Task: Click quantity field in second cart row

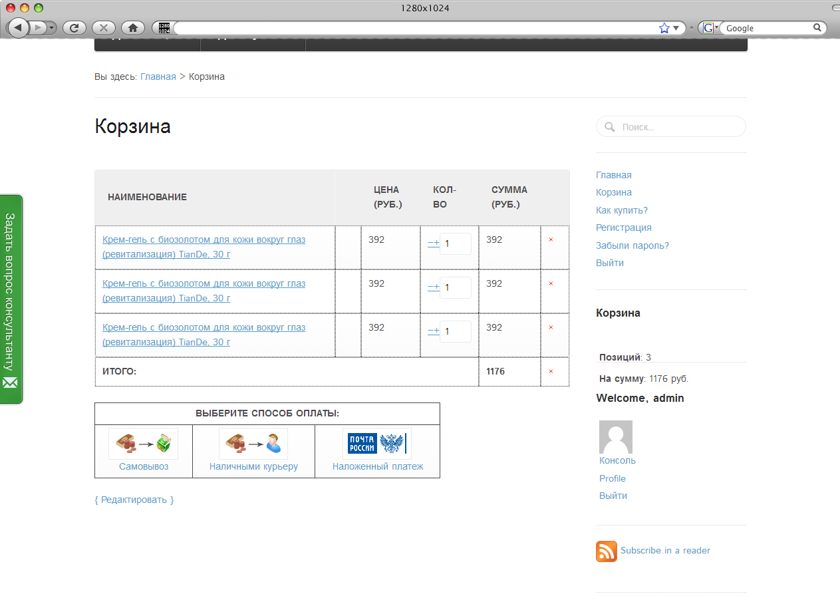Action: point(456,287)
